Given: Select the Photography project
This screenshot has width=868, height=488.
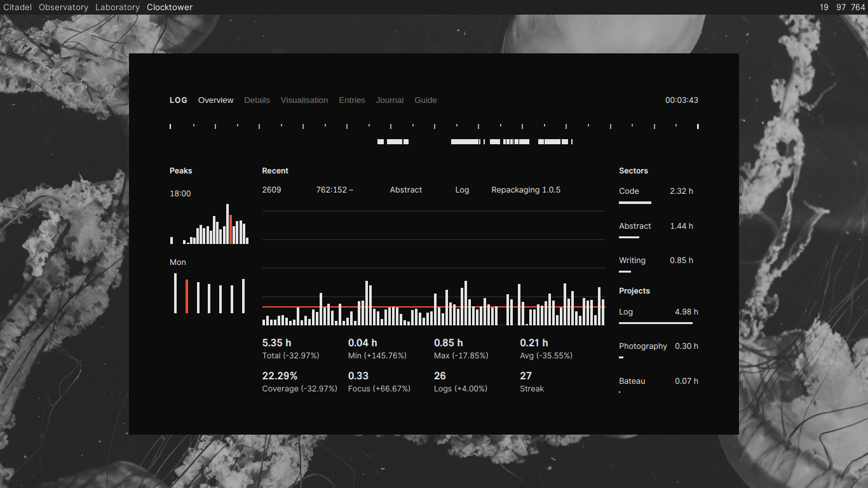Looking at the screenshot, I should (643, 346).
